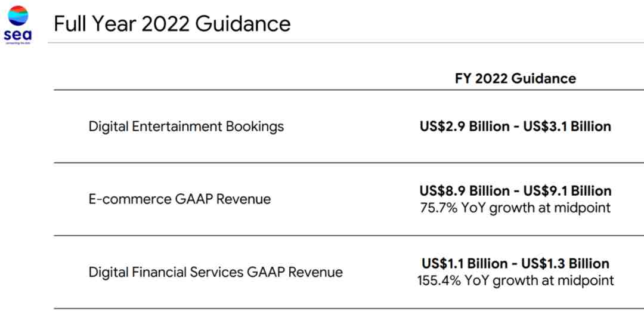
Task: Click US$8.9 Billion - US$9.1 Billion value
Action: 515,190
